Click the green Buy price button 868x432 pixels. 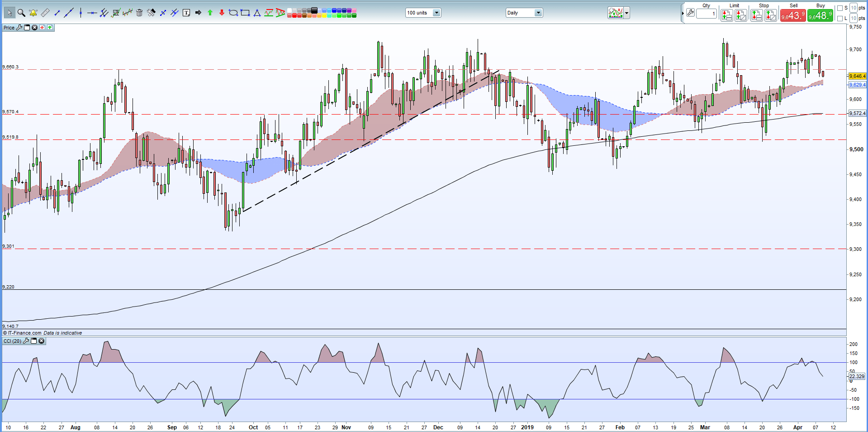pyautogui.click(x=820, y=16)
